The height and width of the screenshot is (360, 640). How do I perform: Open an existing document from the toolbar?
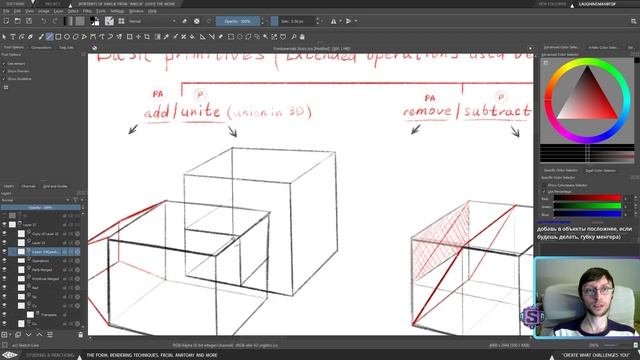(18, 21)
